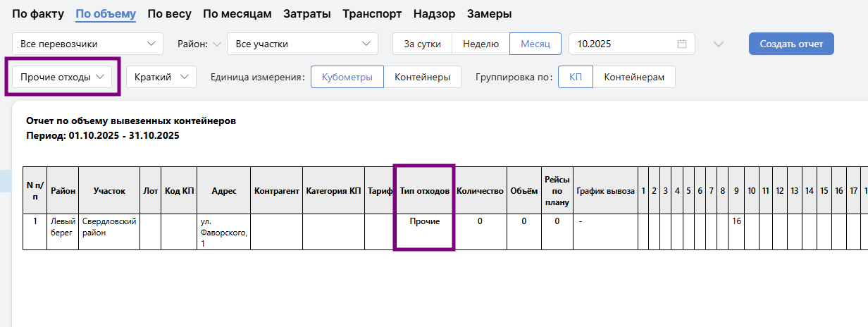The height and width of the screenshot is (327, 868).
Task: Group report by КП
Action: click(575, 77)
